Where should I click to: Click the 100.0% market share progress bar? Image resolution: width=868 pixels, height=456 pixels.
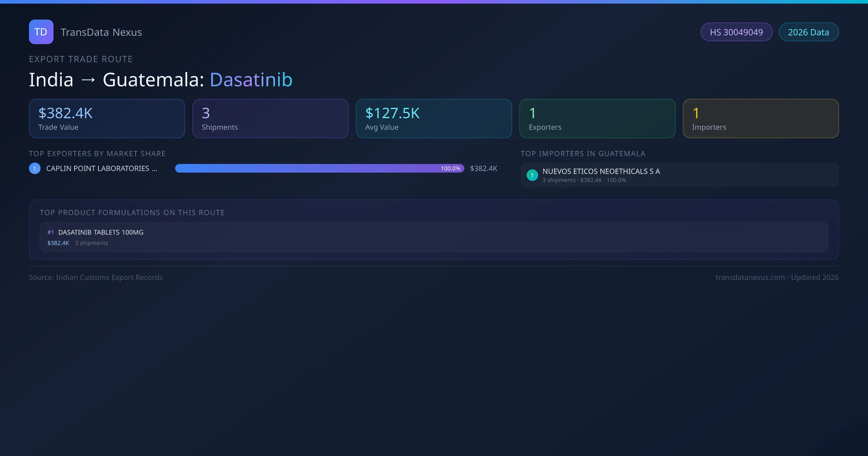pos(320,168)
